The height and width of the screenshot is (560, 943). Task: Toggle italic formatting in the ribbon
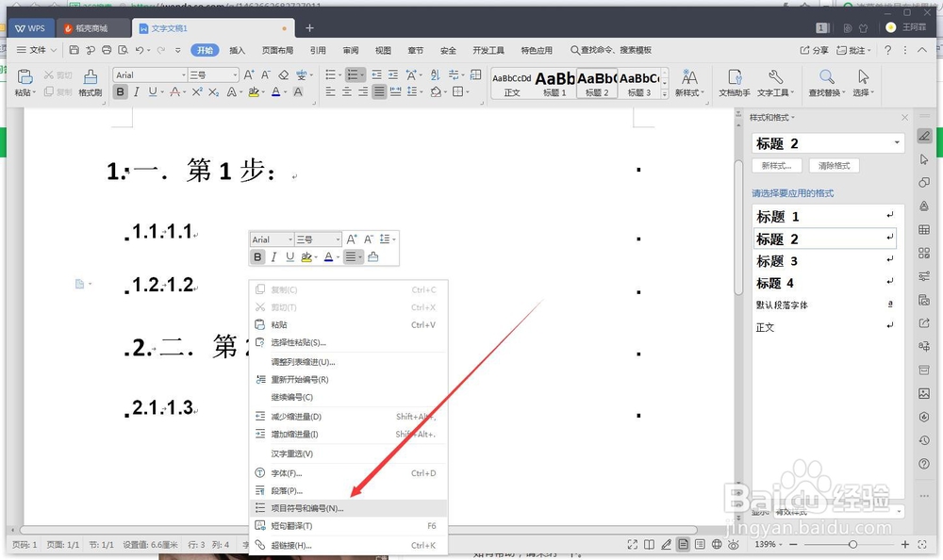pos(137,92)
